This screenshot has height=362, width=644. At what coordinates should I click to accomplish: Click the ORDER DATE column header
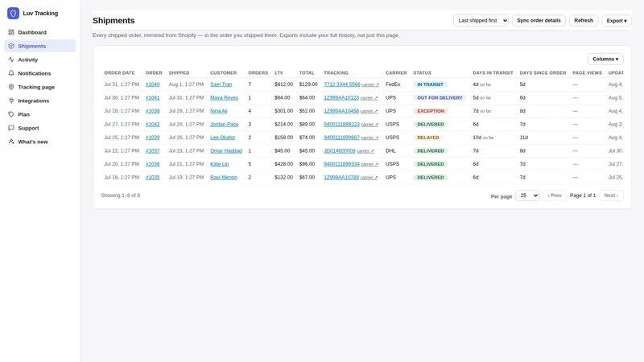[x=119, y=73]
